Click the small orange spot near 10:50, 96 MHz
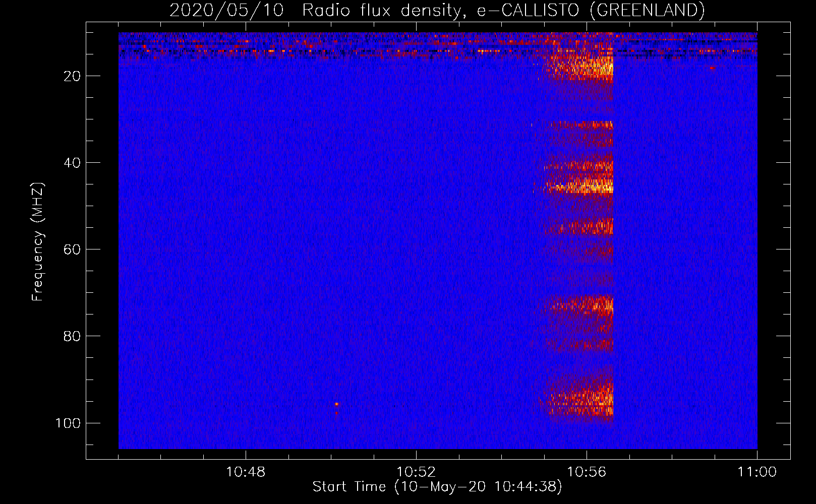 [336, 404]
